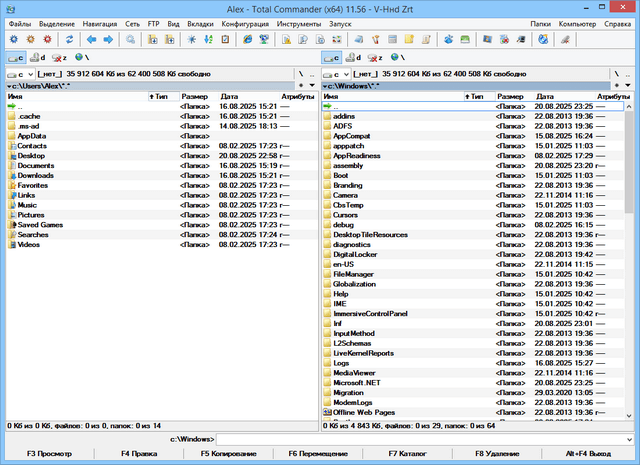Click the blue forward arrow toolbar icon
The width and height of the screenshot is (640, 465).
(x=107, y=39)
